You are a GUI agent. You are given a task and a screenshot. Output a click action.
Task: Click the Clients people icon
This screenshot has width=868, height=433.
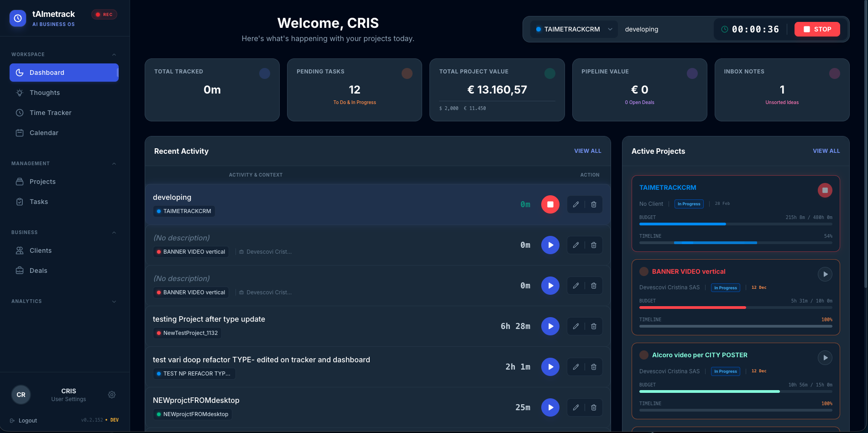[x=20, y=250]
